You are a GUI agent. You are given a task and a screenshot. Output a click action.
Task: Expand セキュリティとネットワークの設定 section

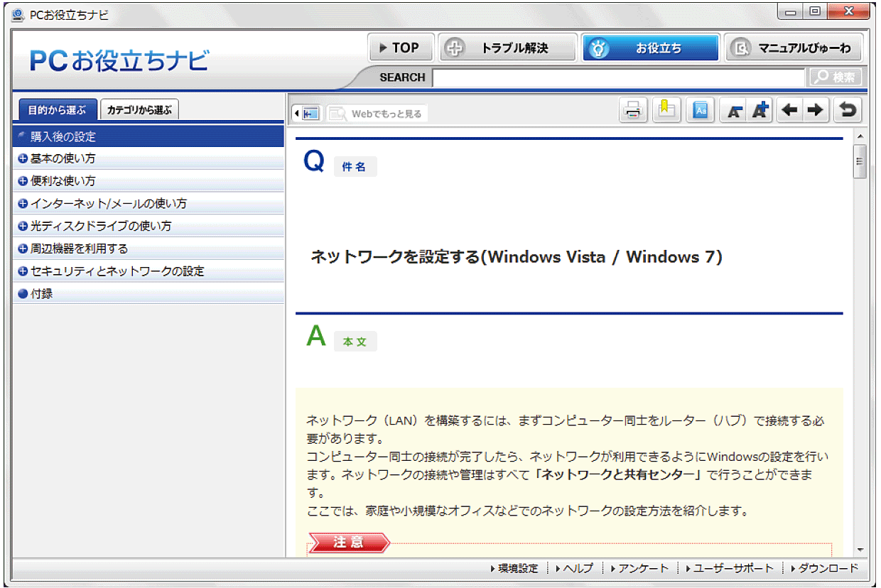tap(23, 271)
